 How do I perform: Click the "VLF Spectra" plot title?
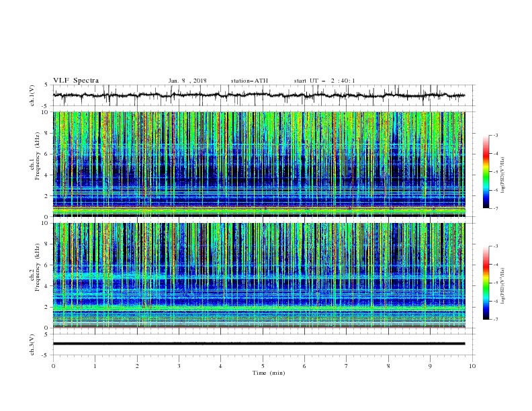point(76,81)
